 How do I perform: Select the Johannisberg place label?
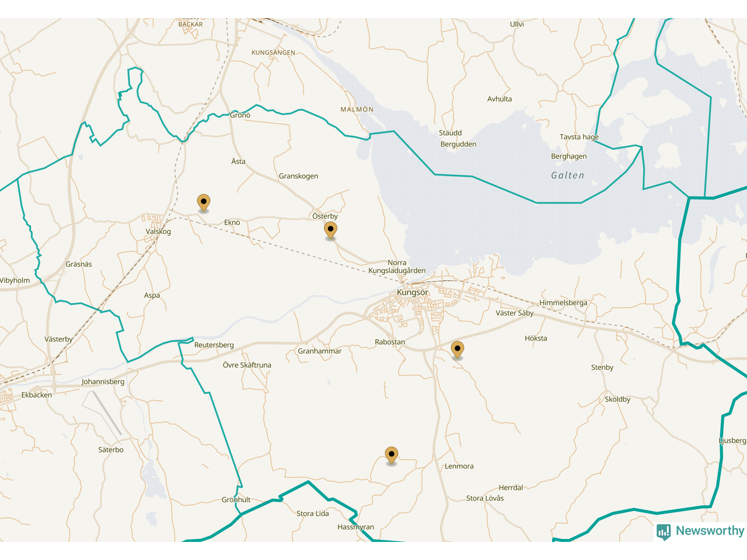click(103, 381)
